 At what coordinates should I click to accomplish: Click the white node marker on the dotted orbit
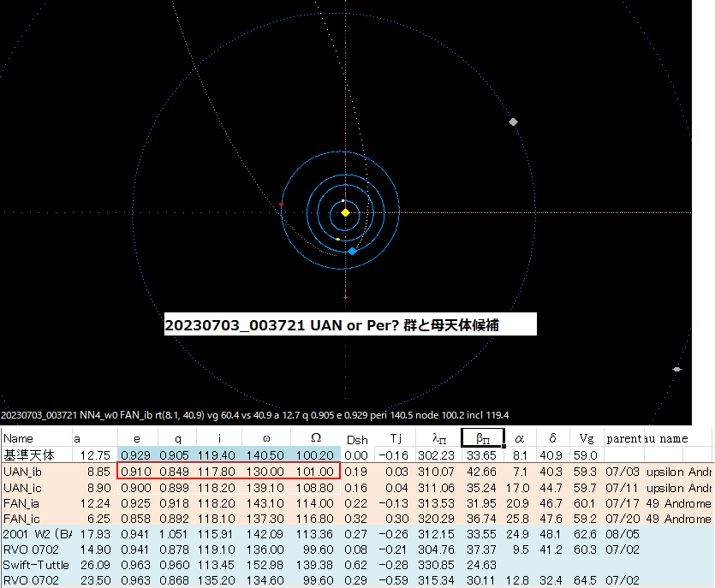tap(343, 200)
